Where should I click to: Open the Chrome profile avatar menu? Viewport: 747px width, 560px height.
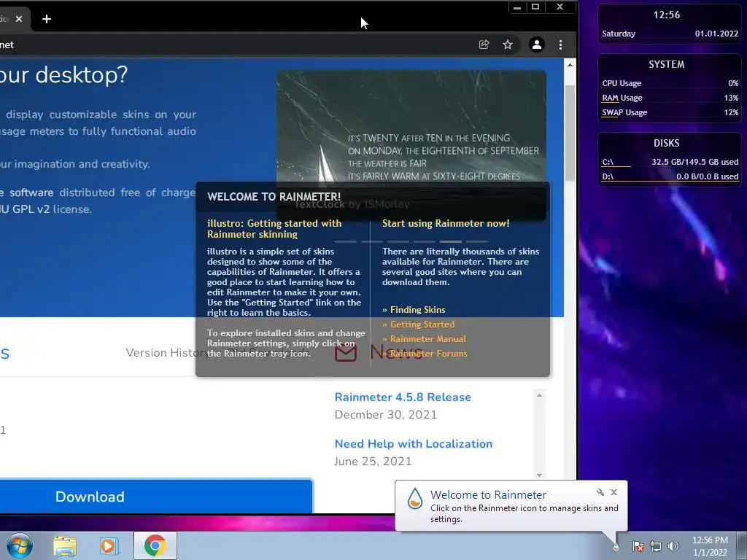(x=537, y=44)
